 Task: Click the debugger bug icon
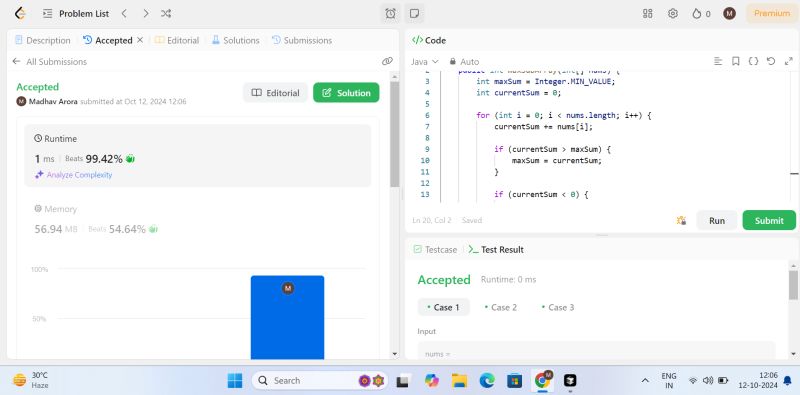681,220
